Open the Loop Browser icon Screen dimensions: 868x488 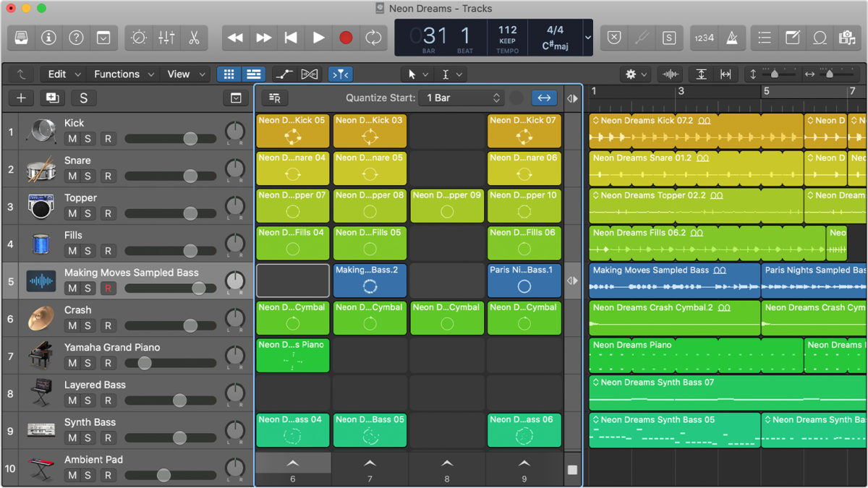point(820,38)
